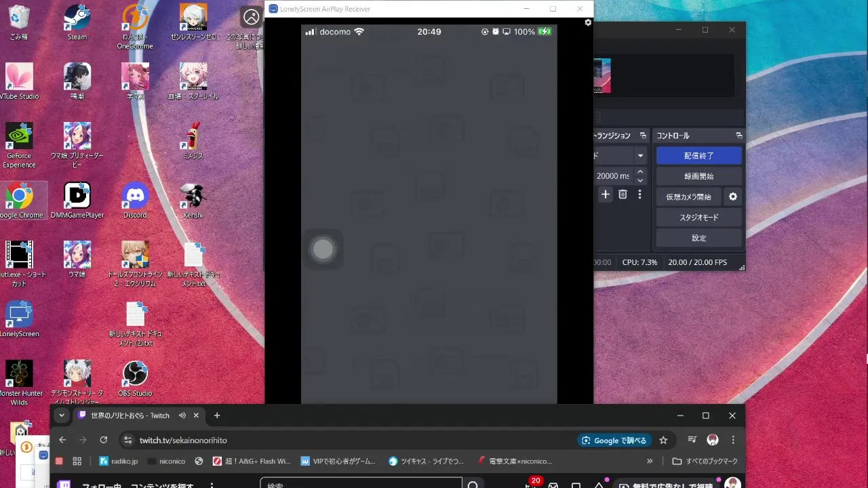
Task: Select the VTube Studio desktop icon
Action: pos(19,81)
